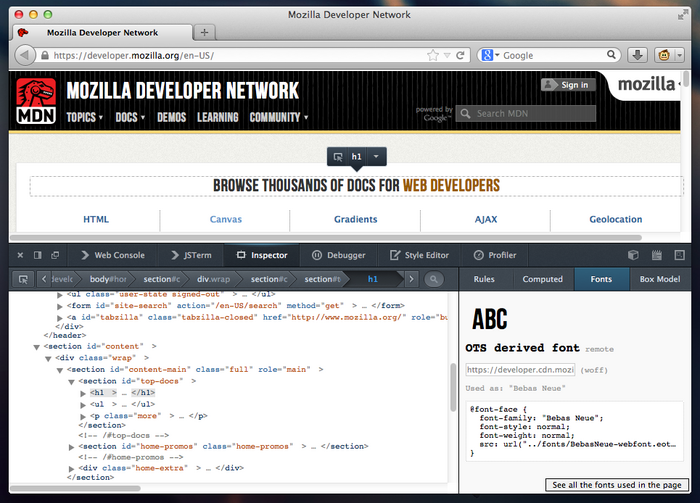Toggle the split console icon in devtools

pyautogui.click(x=57, y=255)
